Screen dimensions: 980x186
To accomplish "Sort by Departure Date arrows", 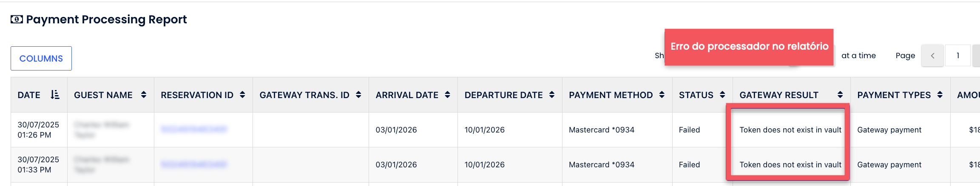I will pos(552,95).
